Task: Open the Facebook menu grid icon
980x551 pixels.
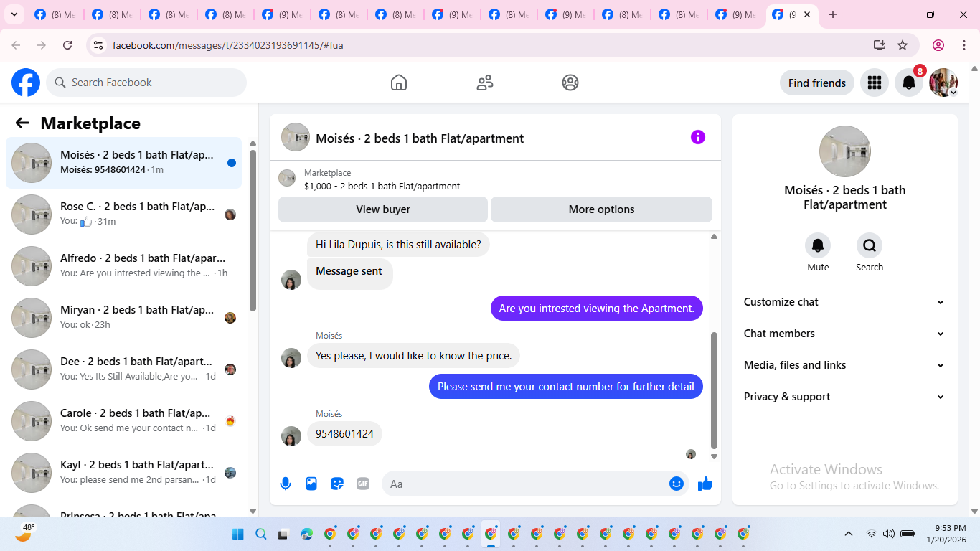Action: [874, 83]
